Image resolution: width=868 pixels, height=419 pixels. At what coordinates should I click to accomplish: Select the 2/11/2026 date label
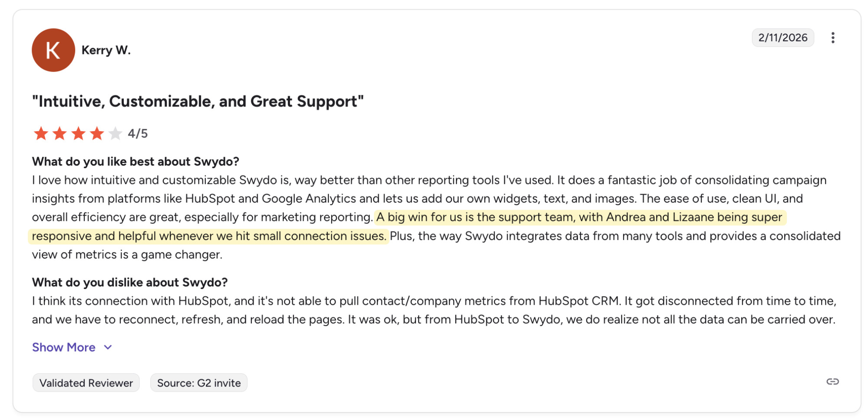point(783,38)
